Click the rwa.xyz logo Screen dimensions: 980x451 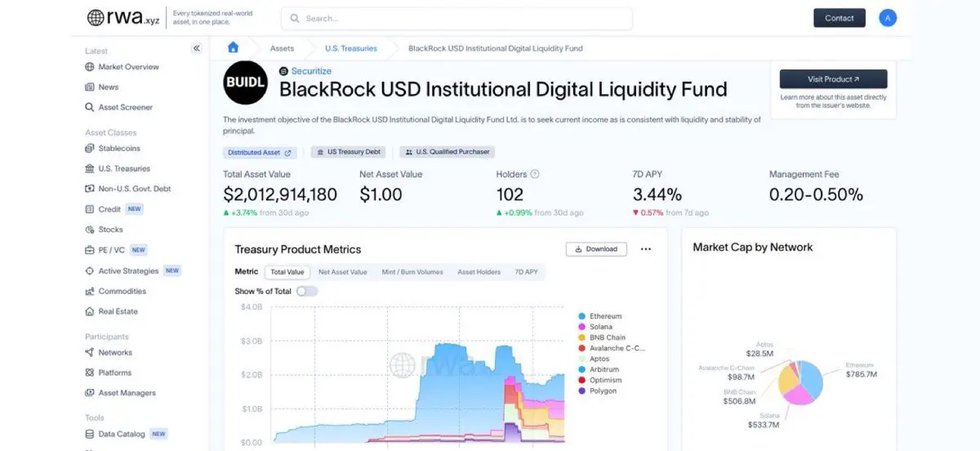point(124,17)
